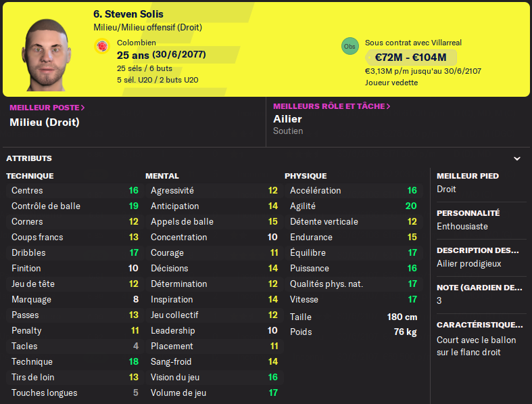
Task: Click the green Obs scouting badge
Action: (349, 46)
